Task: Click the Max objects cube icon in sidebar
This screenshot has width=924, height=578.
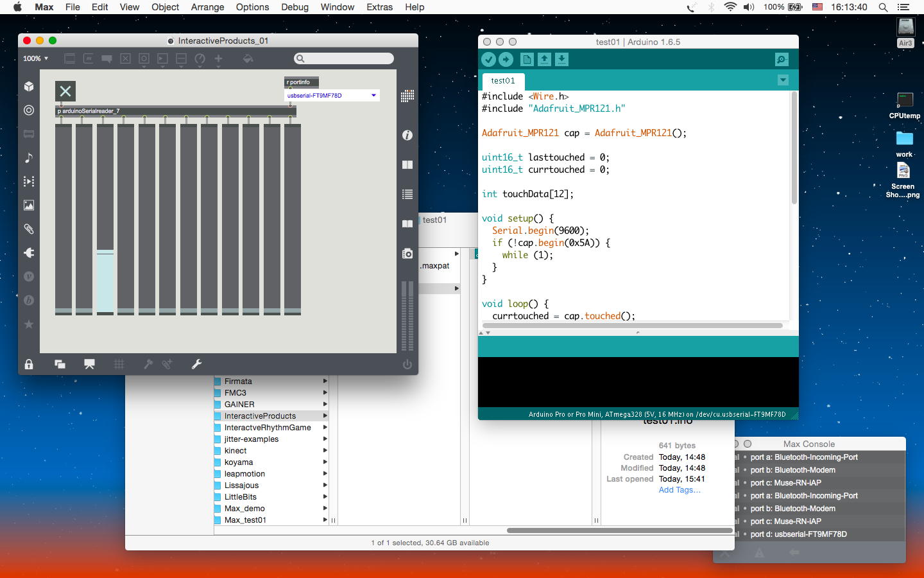Action: (x=29, y=87)
